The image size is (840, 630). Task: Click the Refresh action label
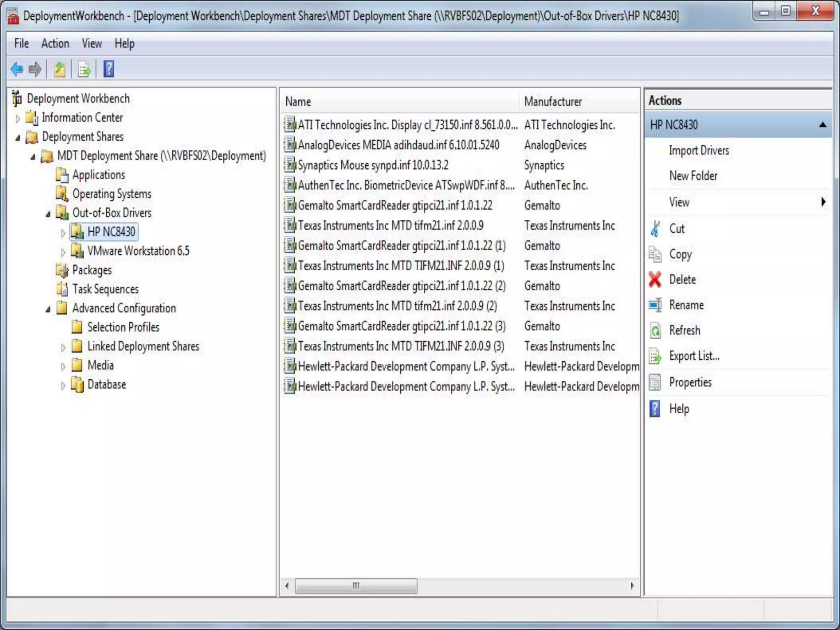coord(685,331)
